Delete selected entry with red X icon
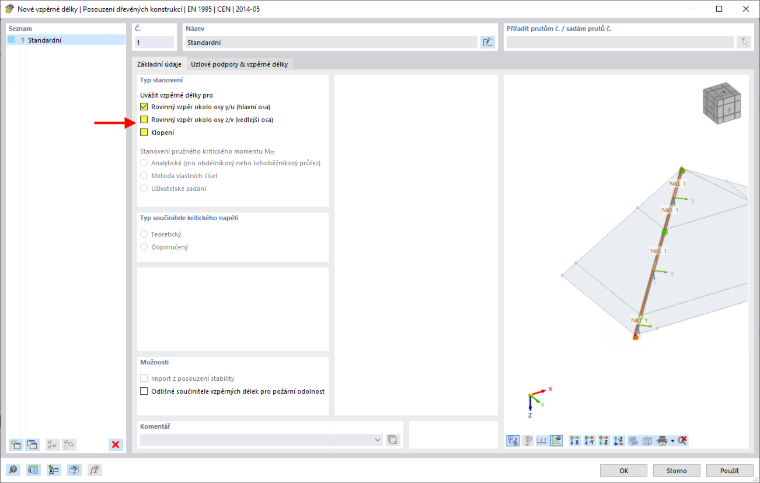 tap(115, 444)
